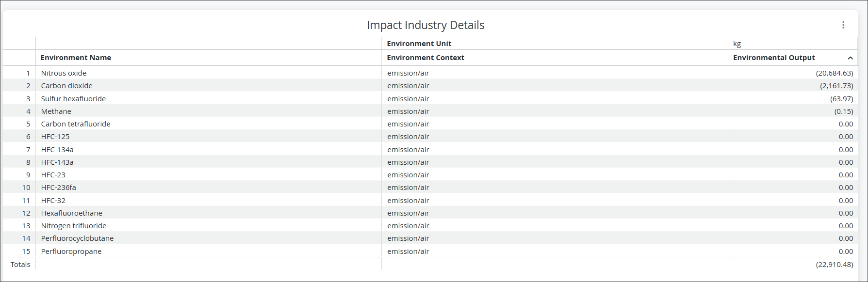Sort by Environment Name column header
Image resolution: width=868 pixels, height=282 pixels.
click(x=76, y=58)
